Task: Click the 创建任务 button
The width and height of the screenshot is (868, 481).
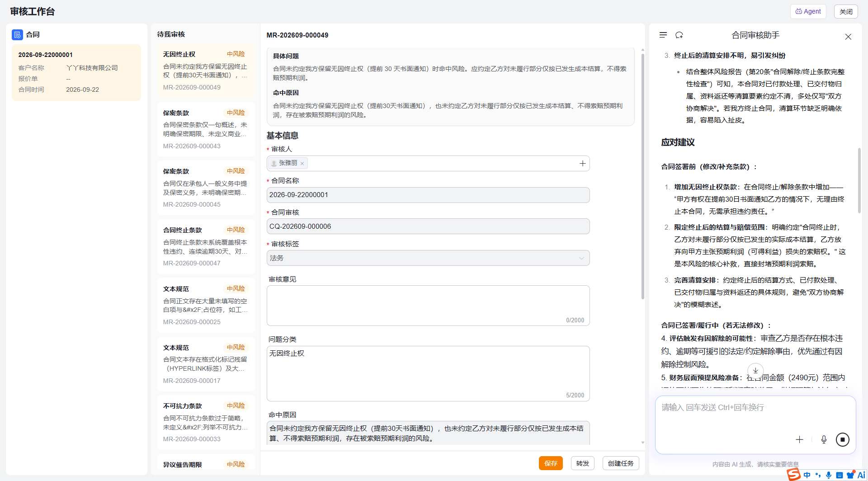Action: click(621, 463)
